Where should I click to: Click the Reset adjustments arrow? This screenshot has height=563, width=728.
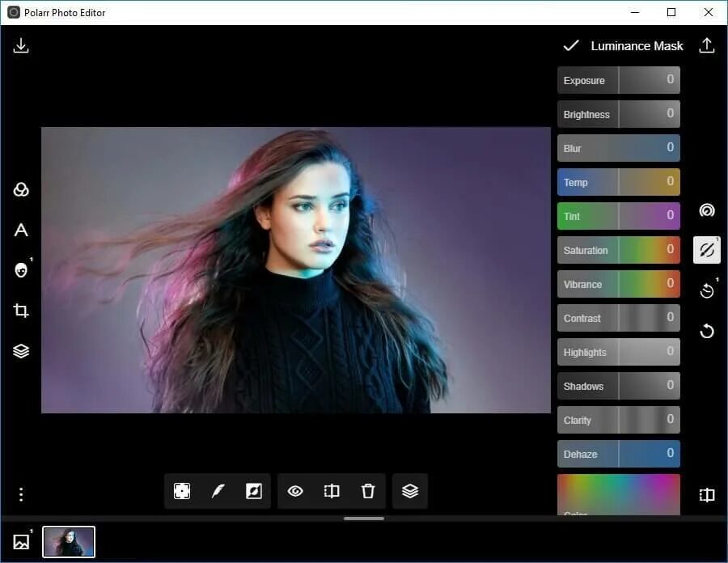(x=706, y=331)
